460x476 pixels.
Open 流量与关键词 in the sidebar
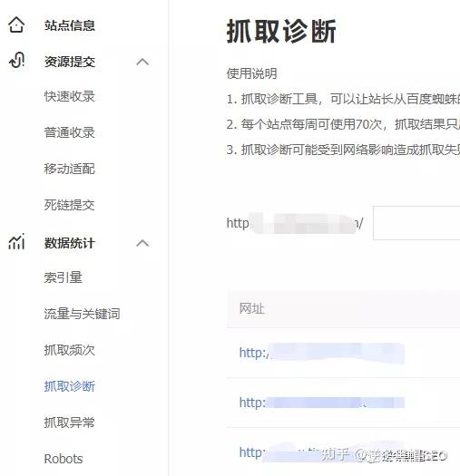(x=82, y=314)
